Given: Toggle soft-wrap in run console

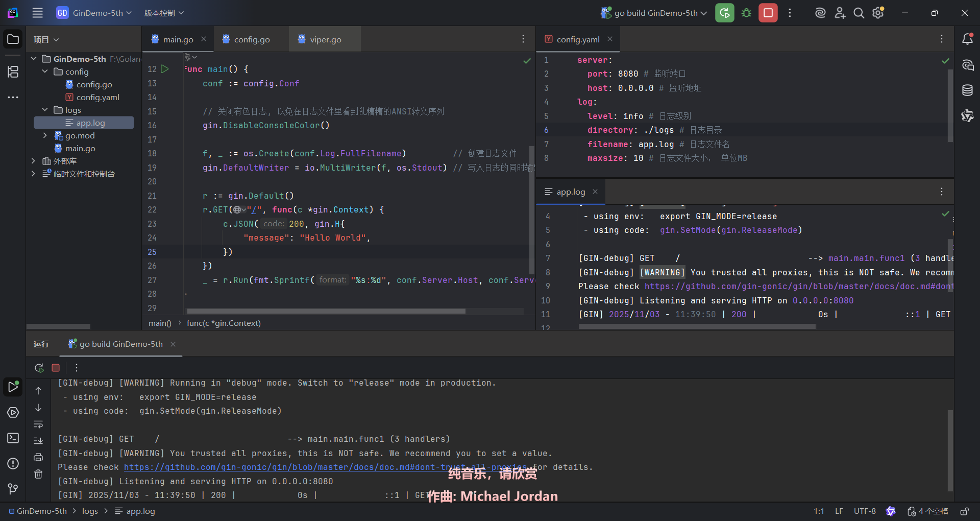Looking at the screenshot, I should [x=38, y=424].
